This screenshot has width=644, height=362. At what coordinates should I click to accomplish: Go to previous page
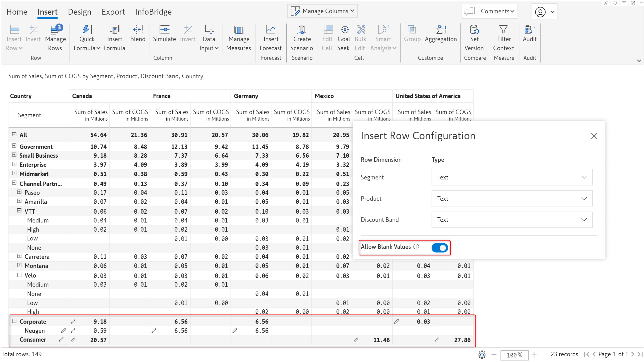[x=594, y=354]
